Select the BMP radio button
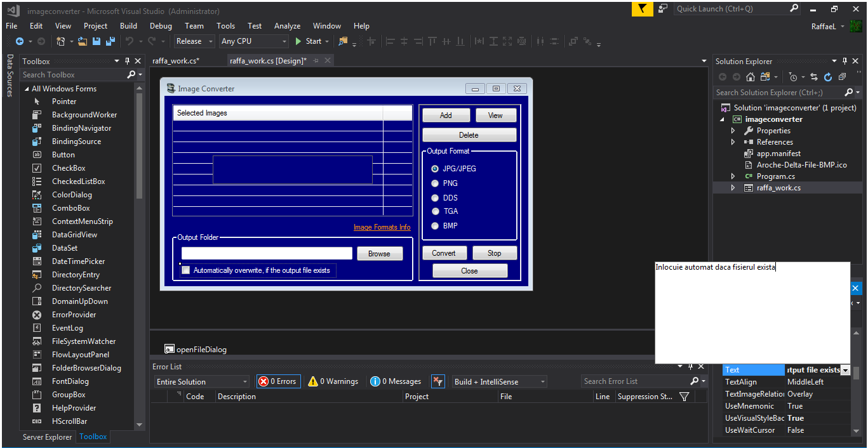This screenshot has width=868, height=448. click(435, 226)
